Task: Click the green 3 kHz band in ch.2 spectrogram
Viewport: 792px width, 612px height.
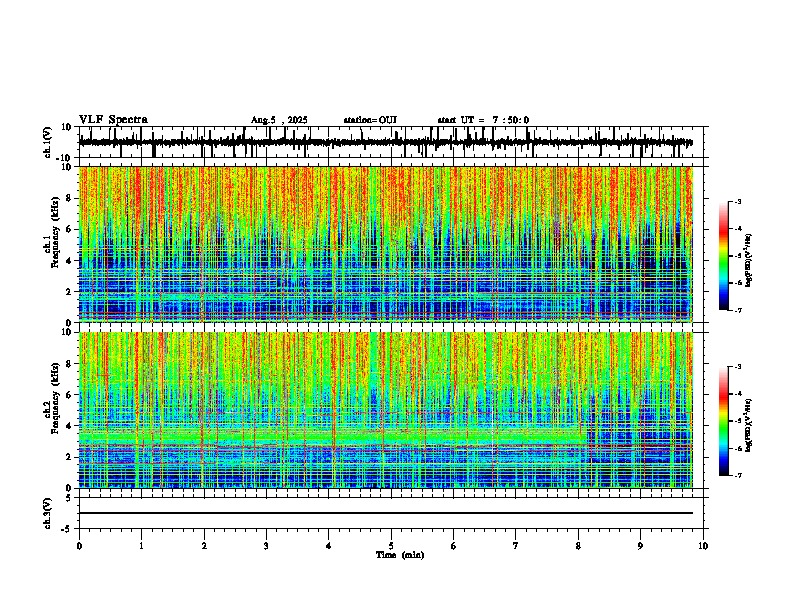Action: pos(333,436)
